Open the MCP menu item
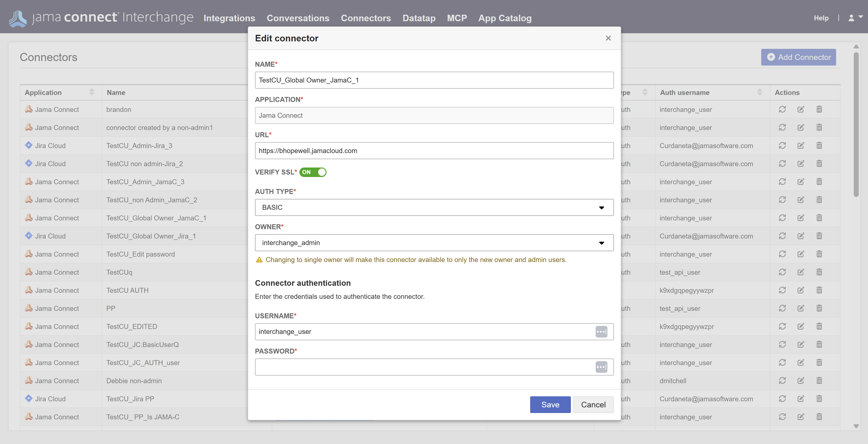 click(457, 18)
